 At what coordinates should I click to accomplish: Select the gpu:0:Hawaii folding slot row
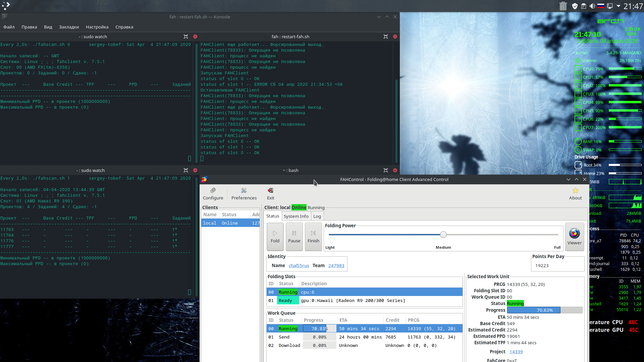[352, 300]
